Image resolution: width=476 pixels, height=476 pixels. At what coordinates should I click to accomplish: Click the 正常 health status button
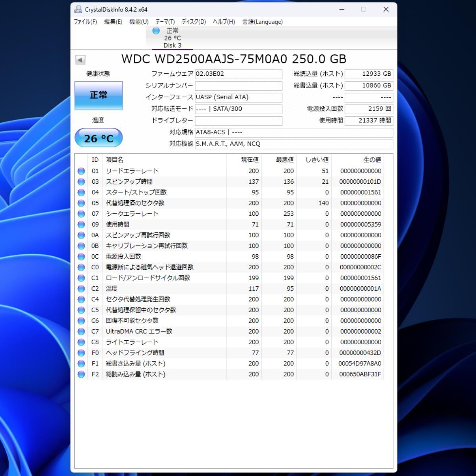[x=98, y=95]
